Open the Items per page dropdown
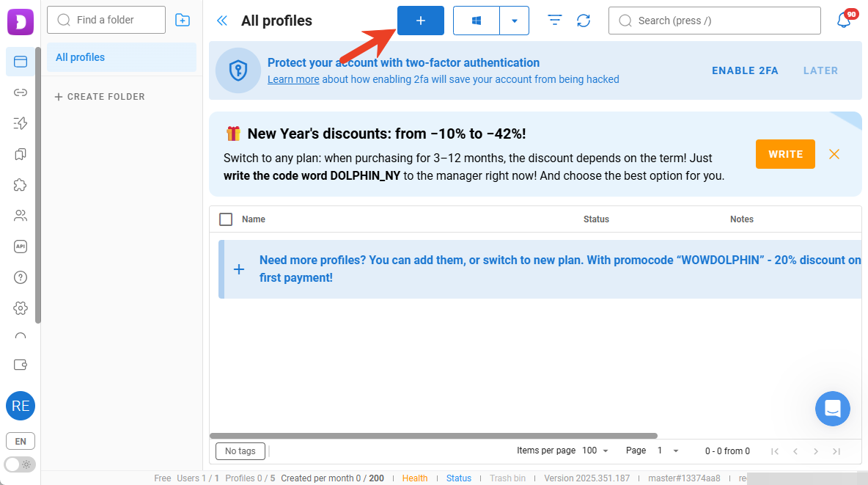Viewport: 868px width, 485px height. click(595, 451)
